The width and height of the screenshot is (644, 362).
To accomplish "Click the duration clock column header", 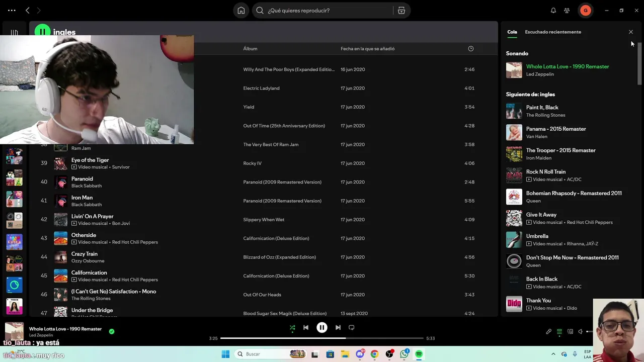I will [x=470, y=48].
